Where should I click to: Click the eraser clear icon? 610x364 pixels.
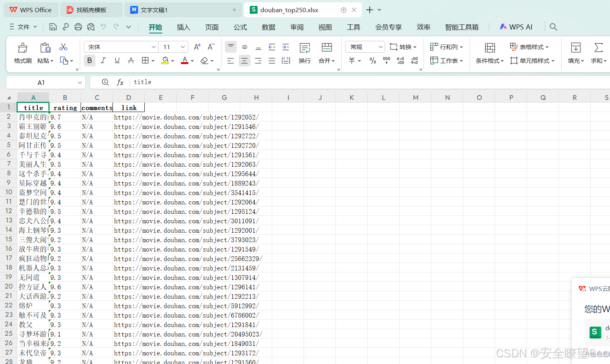[204, 61]
